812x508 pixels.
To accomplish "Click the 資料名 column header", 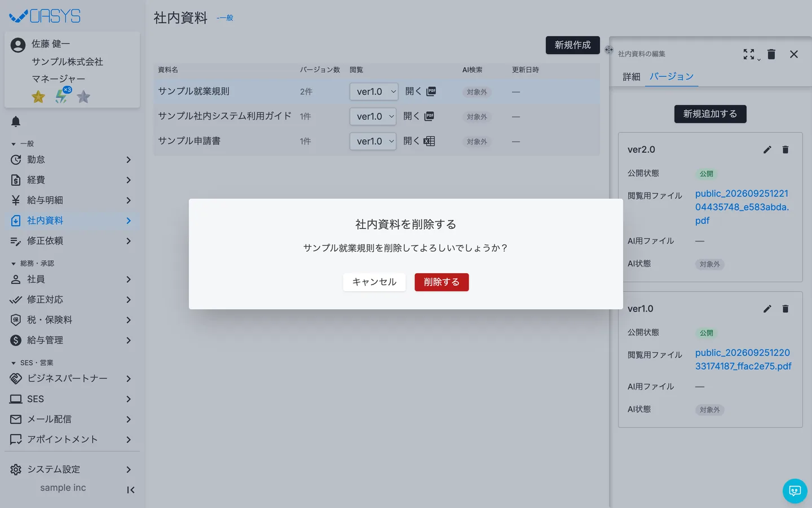I will (x=168, y=70).
